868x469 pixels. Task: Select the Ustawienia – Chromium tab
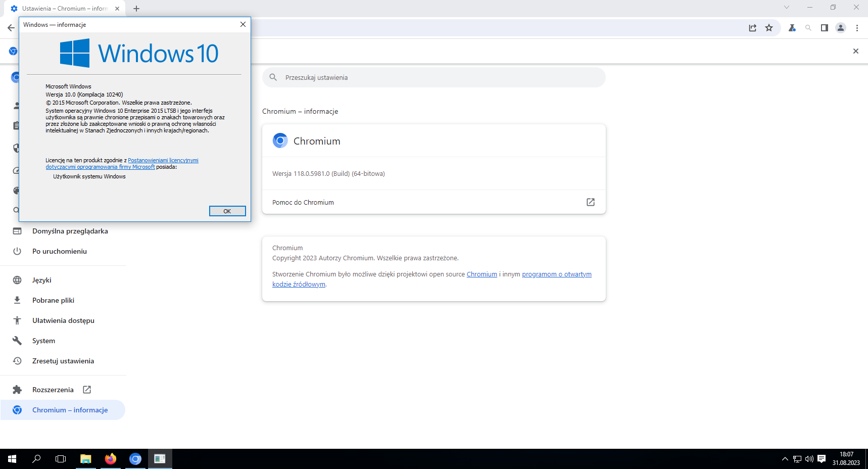tap(65, 9)
